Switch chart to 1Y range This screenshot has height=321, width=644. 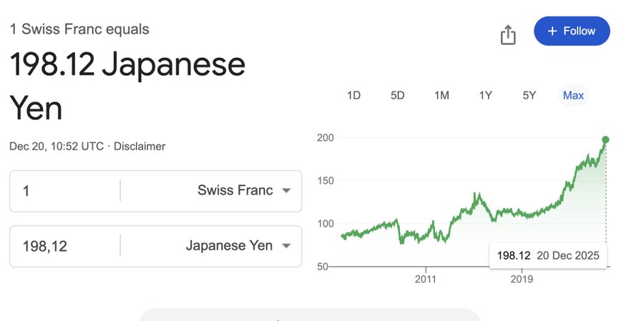point(486,95)
